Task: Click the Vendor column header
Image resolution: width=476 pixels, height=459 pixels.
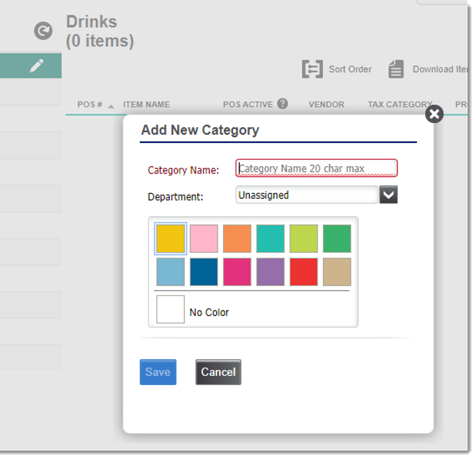Action: click(326, 104)
